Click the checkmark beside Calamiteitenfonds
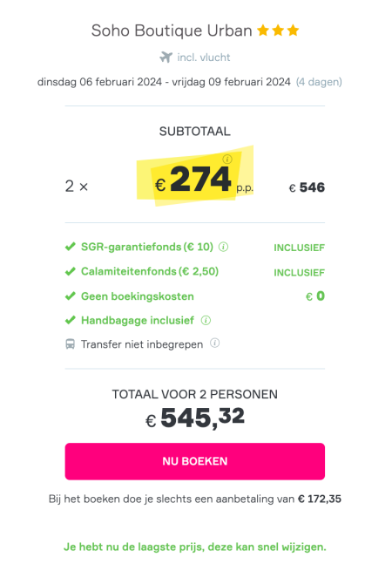The height and width of the screenshot is (571, 392). pos(70,272)
